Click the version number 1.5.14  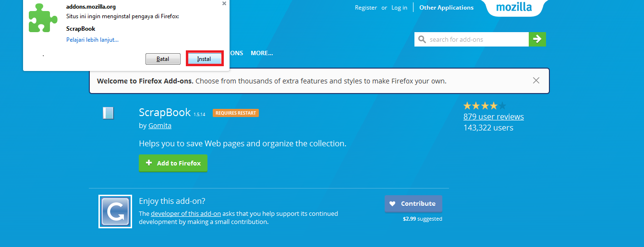(199, 115)
